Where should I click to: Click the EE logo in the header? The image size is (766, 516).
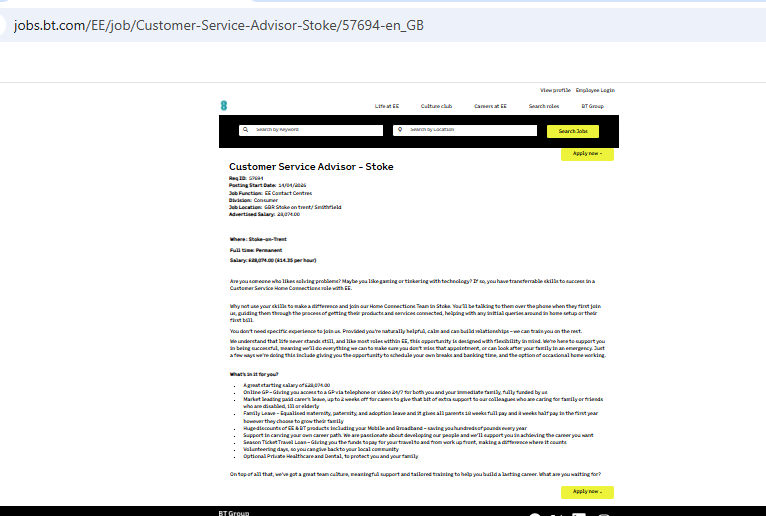pyautogui.click(x=224, y=106)
